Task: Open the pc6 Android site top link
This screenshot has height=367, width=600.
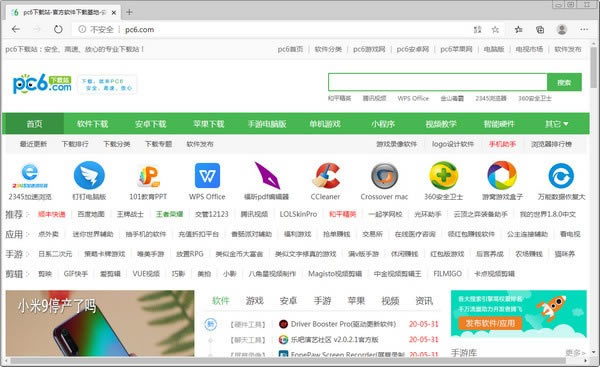Action: [413, 49]
